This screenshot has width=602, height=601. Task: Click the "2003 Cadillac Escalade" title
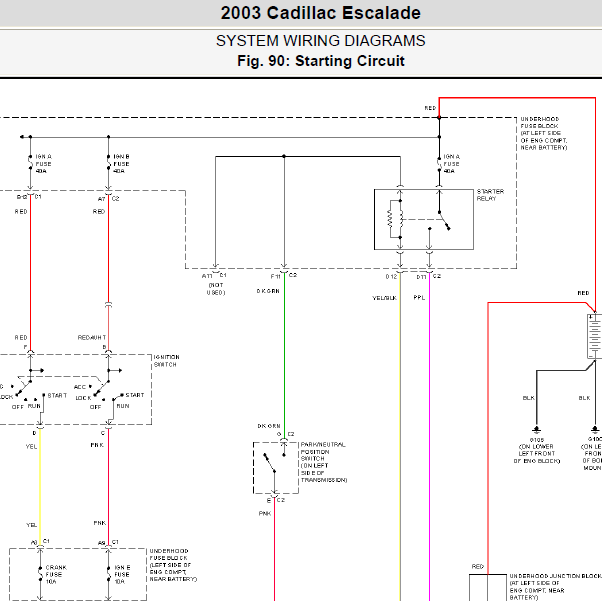pyautogui.click(x=321, y=13)
